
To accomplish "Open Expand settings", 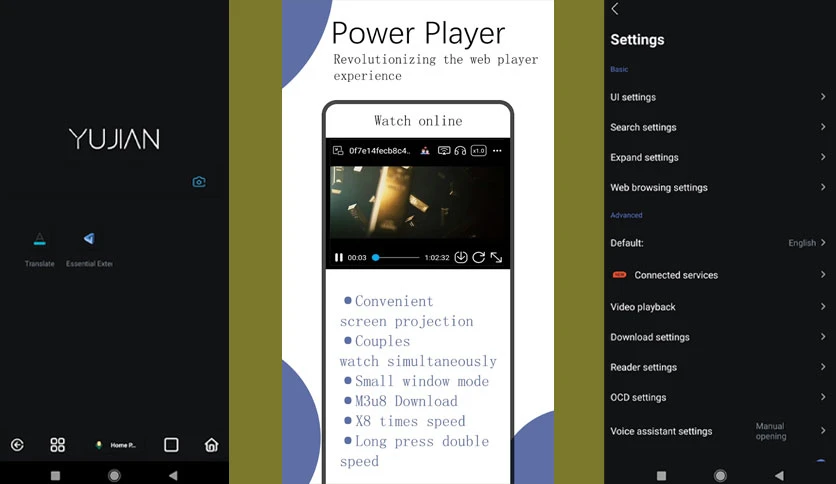I will 718,157.
